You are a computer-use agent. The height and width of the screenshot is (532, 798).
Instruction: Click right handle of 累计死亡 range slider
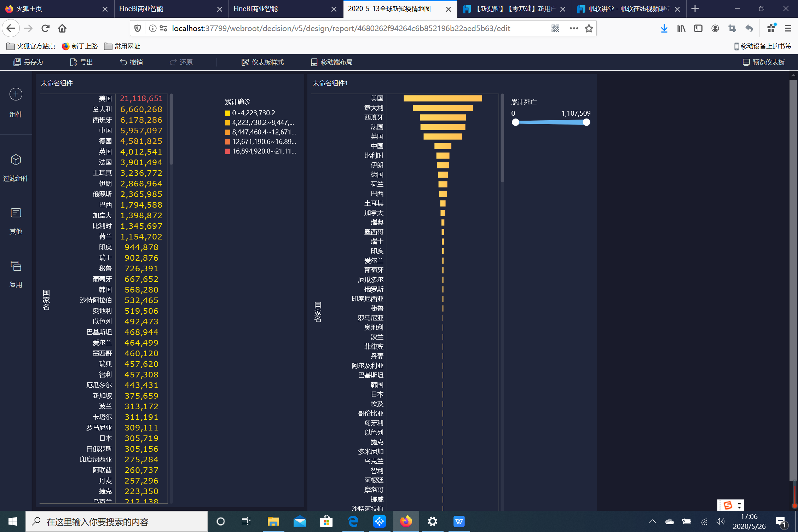point(586,122)
